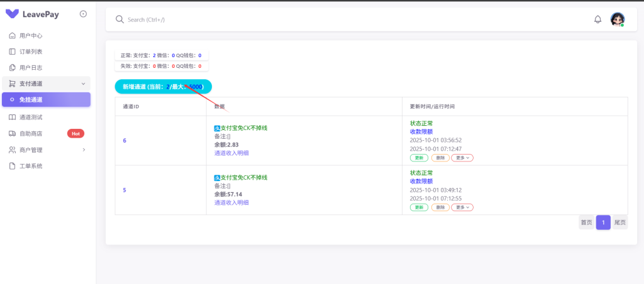The width and height of the screenshot is (644, 284).
Task: Go to 用户中心 in the sidebar
Action: click(31, 36)
